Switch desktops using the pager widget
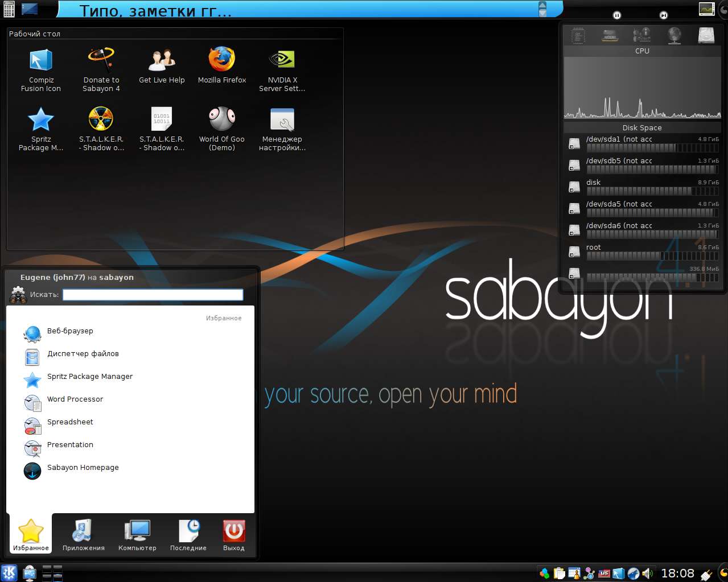This screenshot has height=582, width=728. tap(52, 573)
